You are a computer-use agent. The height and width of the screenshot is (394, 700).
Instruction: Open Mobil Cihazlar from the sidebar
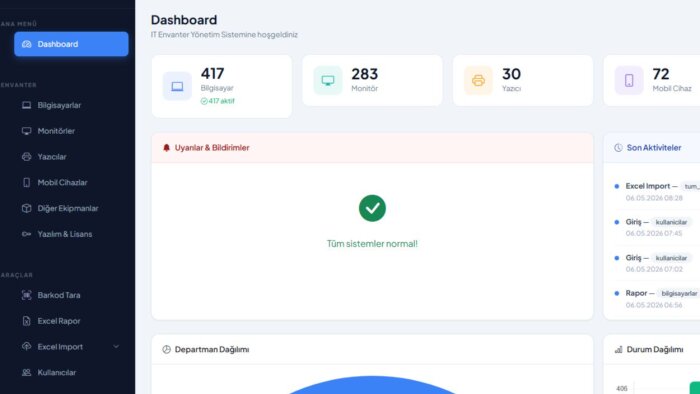point(71,182)
